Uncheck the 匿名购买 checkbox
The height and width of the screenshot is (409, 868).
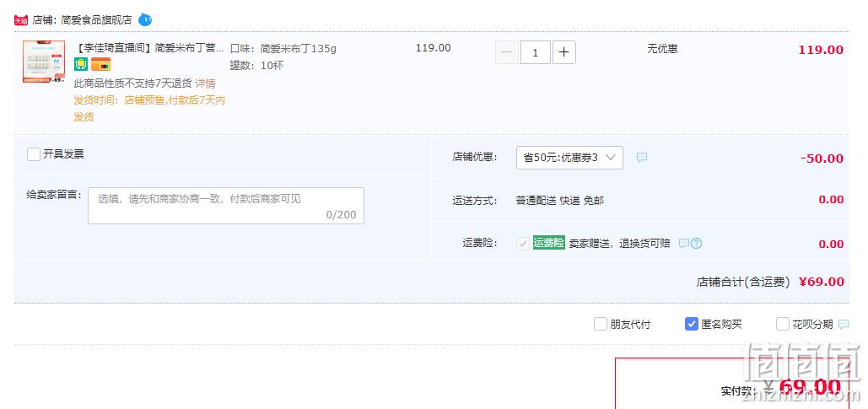(x=692, y=324)
